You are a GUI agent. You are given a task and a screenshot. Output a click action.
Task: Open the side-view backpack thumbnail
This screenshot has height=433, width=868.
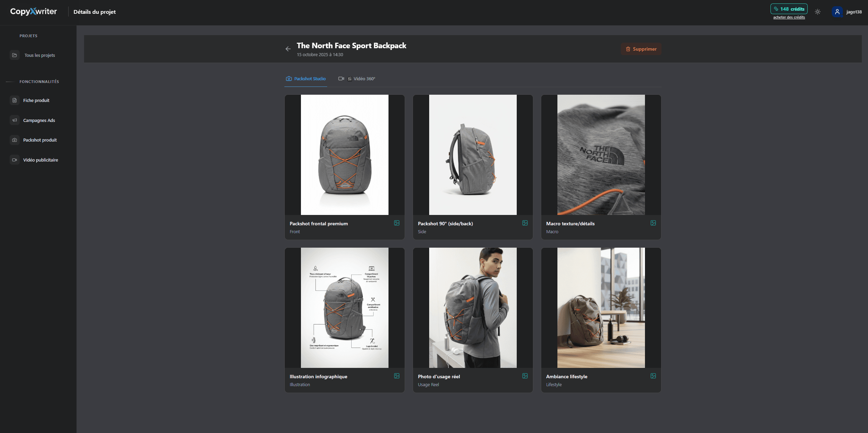point(473,155)
